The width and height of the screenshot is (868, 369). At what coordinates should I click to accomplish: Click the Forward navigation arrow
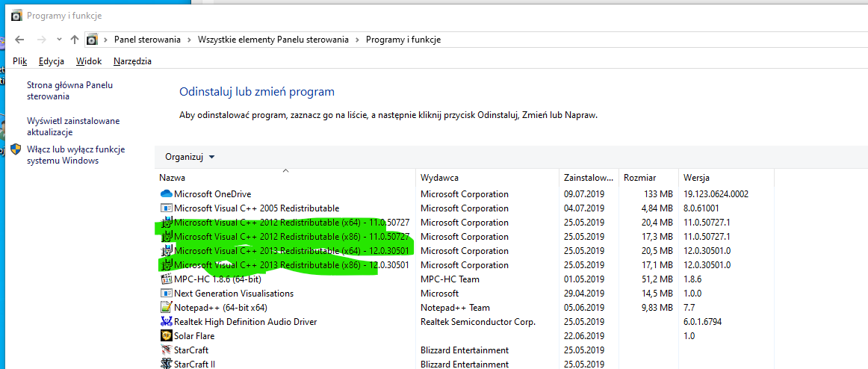[42, 40]
